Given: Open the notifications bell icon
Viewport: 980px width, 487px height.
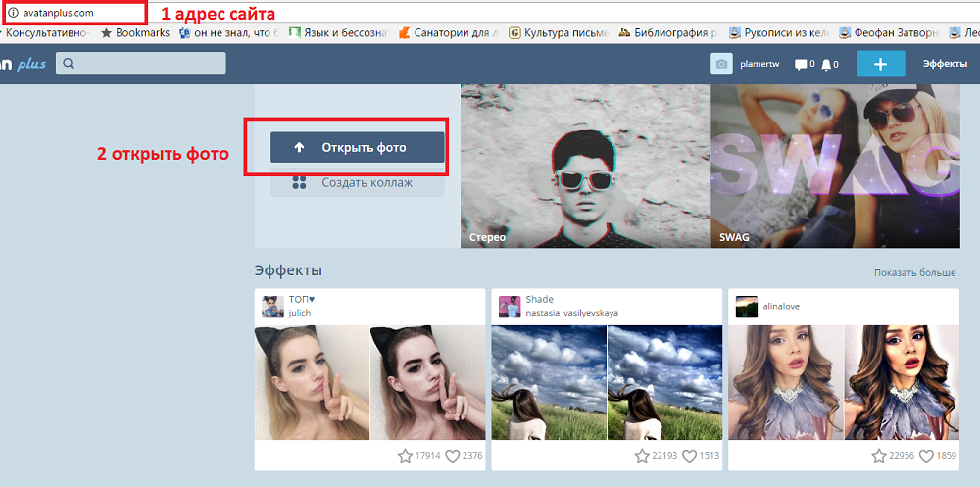Looking at the screenshot, I should point(827,65).
